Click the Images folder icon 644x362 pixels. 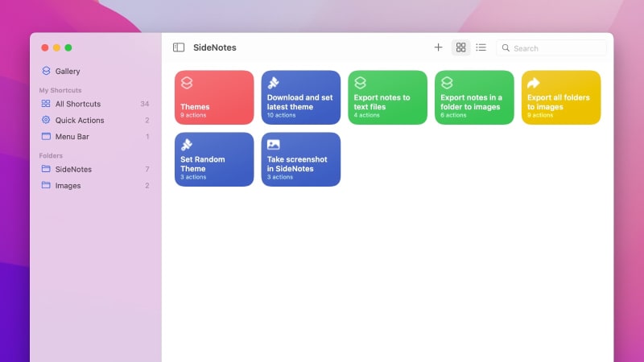46,185
